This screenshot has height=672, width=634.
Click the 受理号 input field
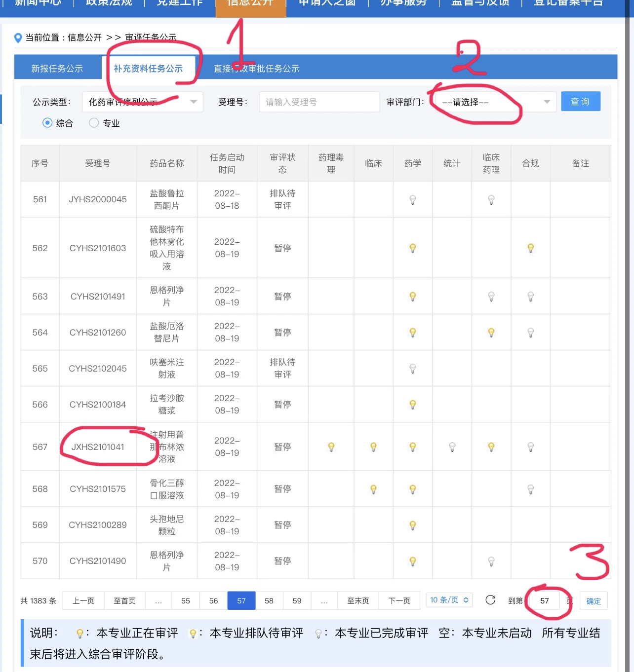pyautogui.click(x=319, y=102)
